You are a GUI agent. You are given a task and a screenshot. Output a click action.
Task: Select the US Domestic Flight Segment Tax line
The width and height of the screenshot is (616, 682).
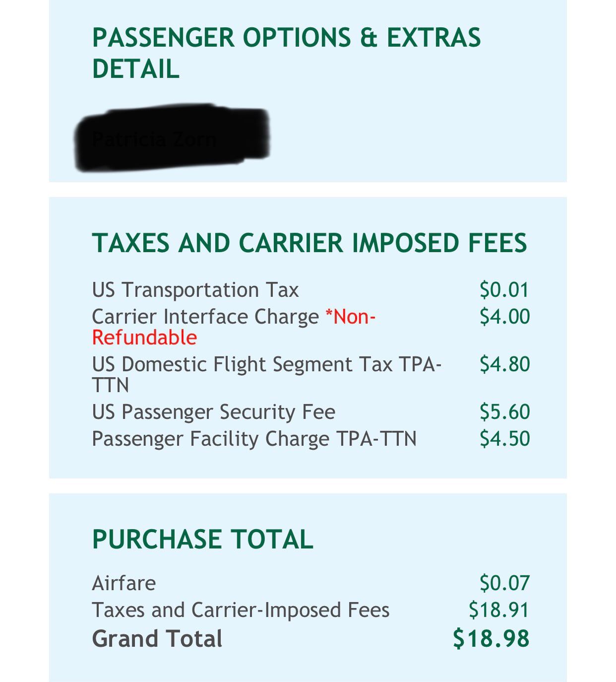tap(266, 364)
